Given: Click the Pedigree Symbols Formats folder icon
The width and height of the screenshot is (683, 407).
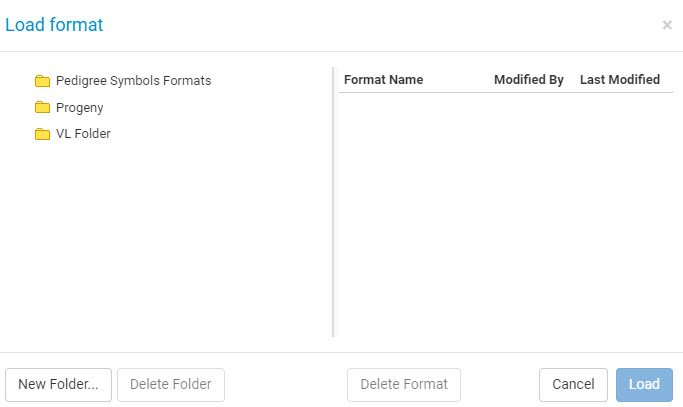Looking at the screenshot, I should tap(42, 81).
